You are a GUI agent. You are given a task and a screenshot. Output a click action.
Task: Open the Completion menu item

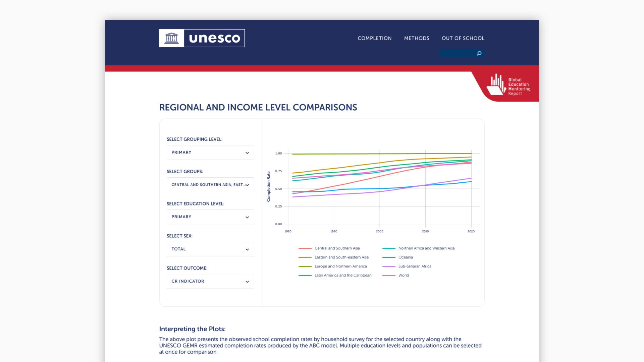[374, 38]
